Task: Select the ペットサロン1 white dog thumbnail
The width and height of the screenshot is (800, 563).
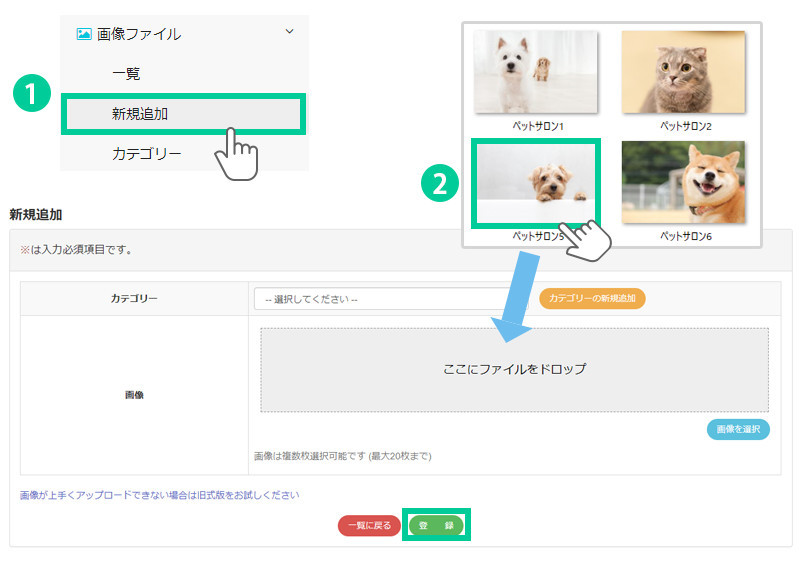Action: coord(535,72)
